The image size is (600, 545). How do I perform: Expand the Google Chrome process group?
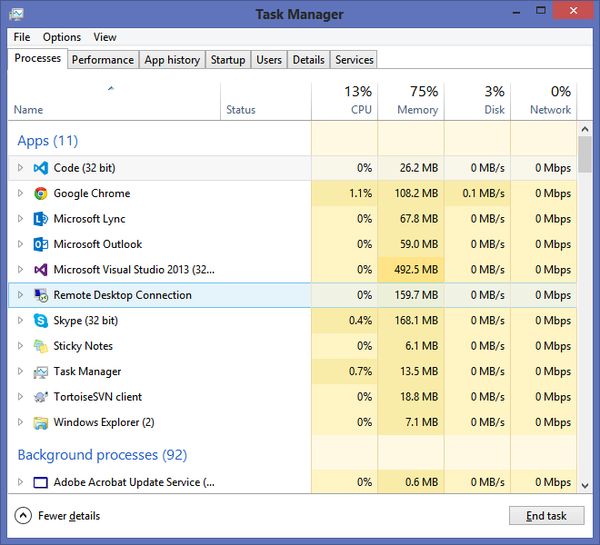(20, 193)
